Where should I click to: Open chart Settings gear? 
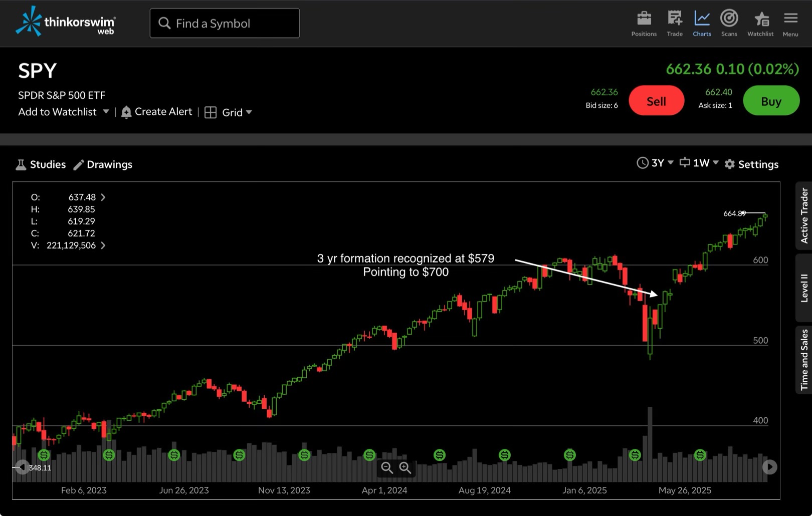coord(730,164)
